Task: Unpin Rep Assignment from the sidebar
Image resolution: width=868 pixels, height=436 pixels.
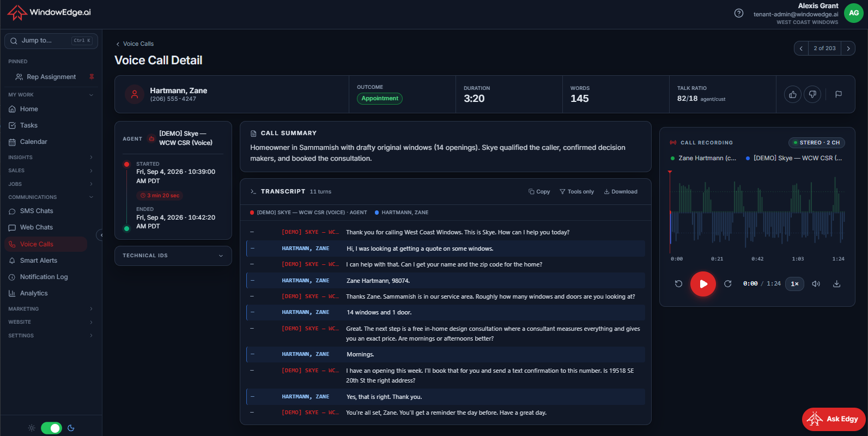Action: coord(92,77)
